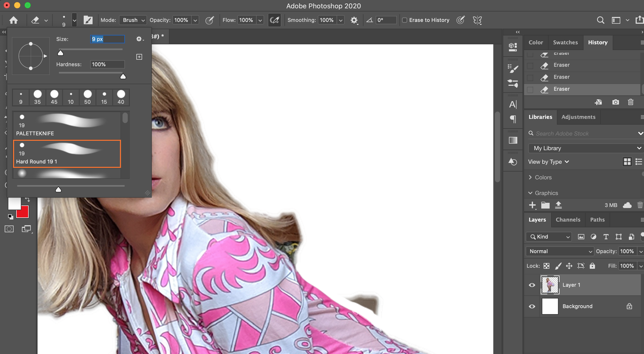The height and width of the screenshot is (354, 644).
Task: Click the Home icon in options bar
Action: point(14,20)
